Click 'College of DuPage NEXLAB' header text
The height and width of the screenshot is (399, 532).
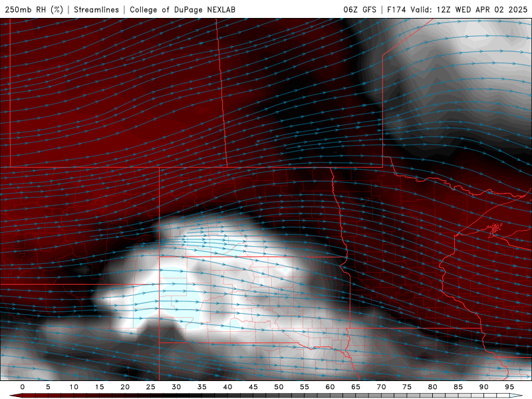182,9
